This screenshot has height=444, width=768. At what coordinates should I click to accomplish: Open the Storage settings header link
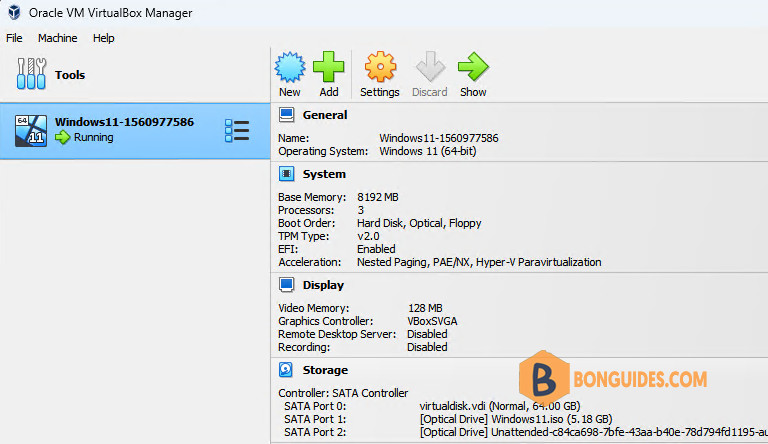[325, 370]
